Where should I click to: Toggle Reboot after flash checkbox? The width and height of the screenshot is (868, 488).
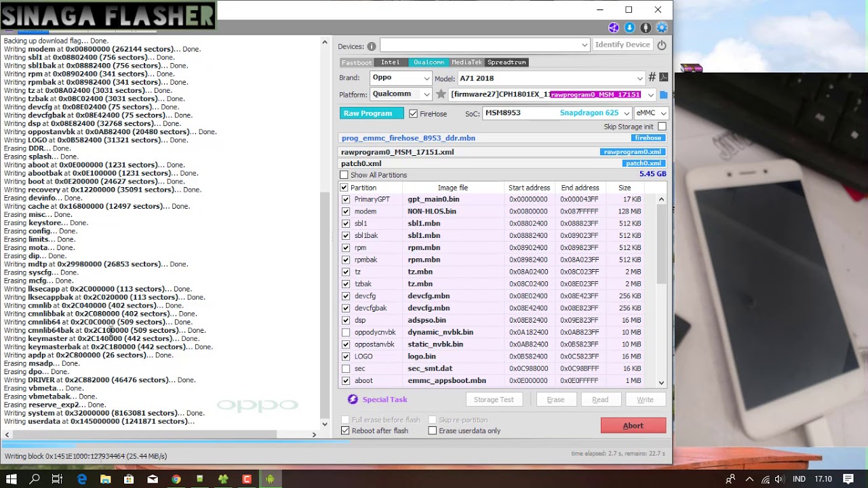pyautogui.click(x=345, y=431)
